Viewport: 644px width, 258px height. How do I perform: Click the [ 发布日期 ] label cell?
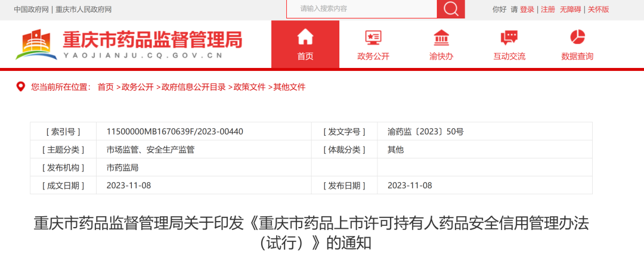(344, 185)
